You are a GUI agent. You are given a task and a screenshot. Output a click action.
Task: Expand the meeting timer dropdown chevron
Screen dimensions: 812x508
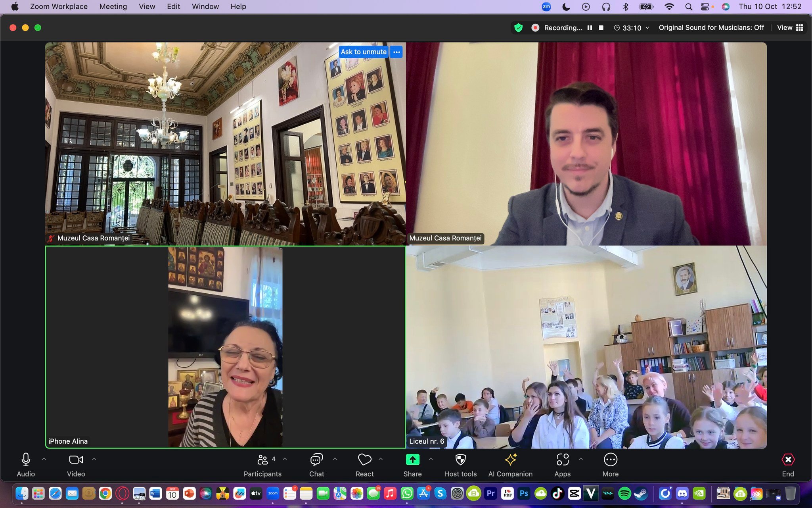[x=647, y=27]
